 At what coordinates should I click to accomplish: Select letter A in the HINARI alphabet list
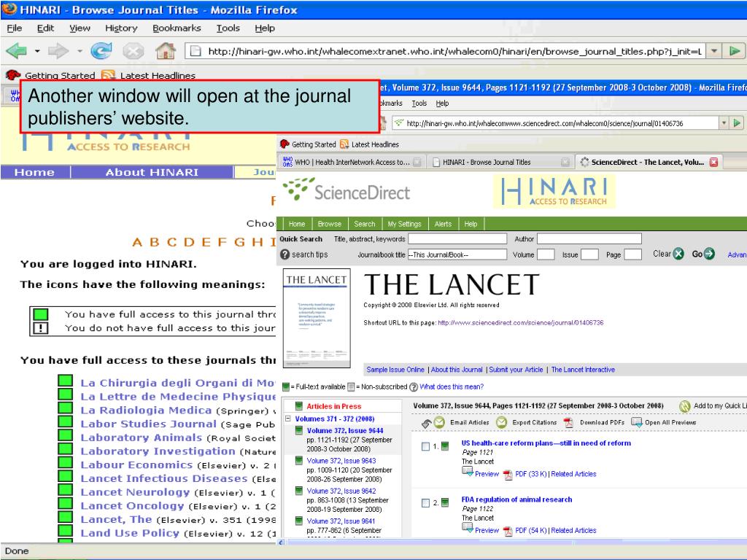[137, 242]
